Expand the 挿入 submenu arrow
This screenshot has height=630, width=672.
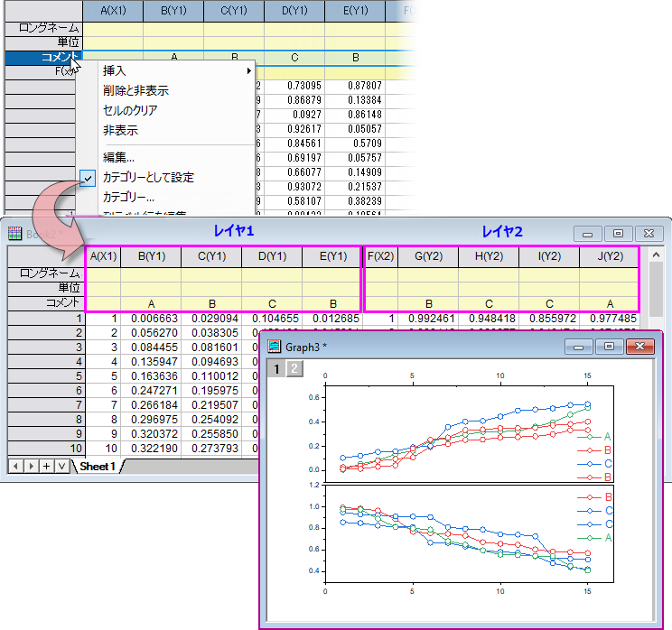tap(249, 70)
